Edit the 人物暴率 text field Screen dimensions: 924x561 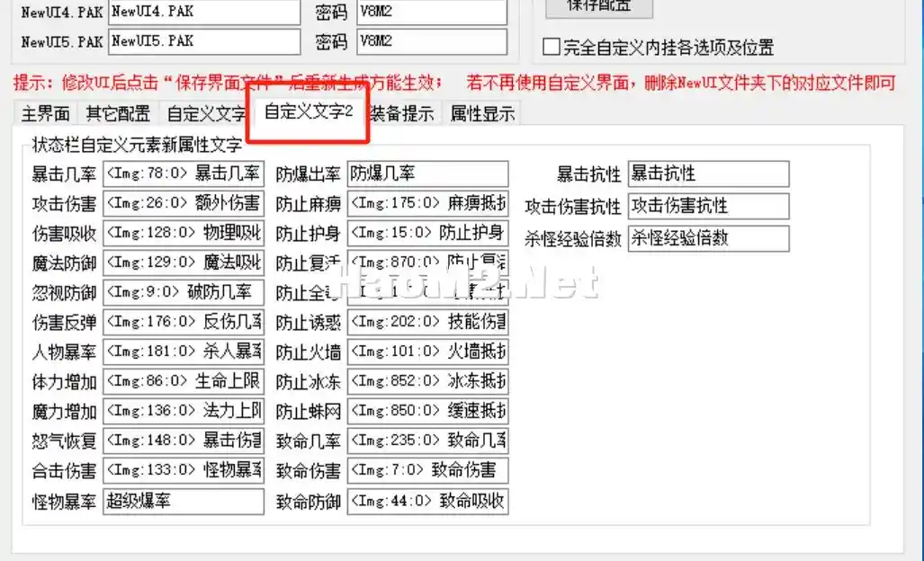pyautogui.click(x=184, y=352)
